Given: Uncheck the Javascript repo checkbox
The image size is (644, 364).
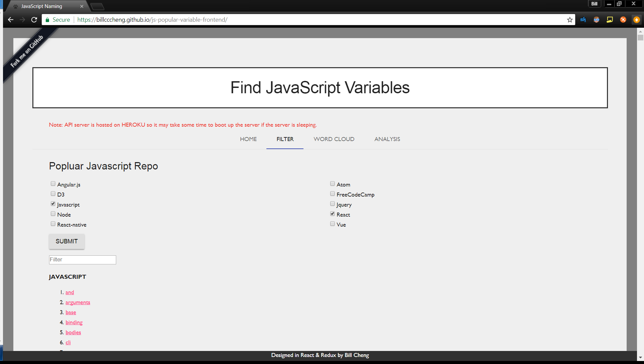Looking at the screenshot, I should coord(53,204).
